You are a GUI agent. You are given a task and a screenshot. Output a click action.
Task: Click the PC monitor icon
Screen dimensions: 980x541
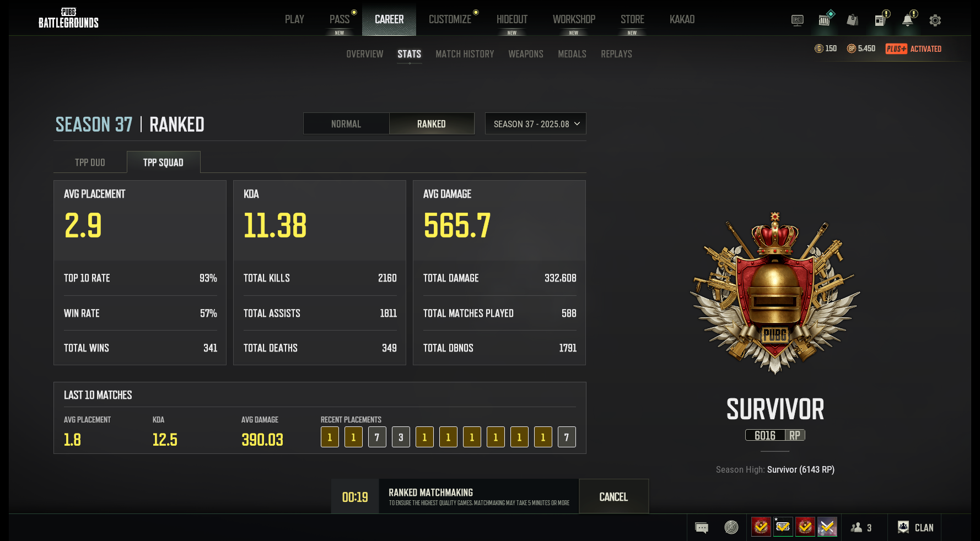[x=797, y=20]
